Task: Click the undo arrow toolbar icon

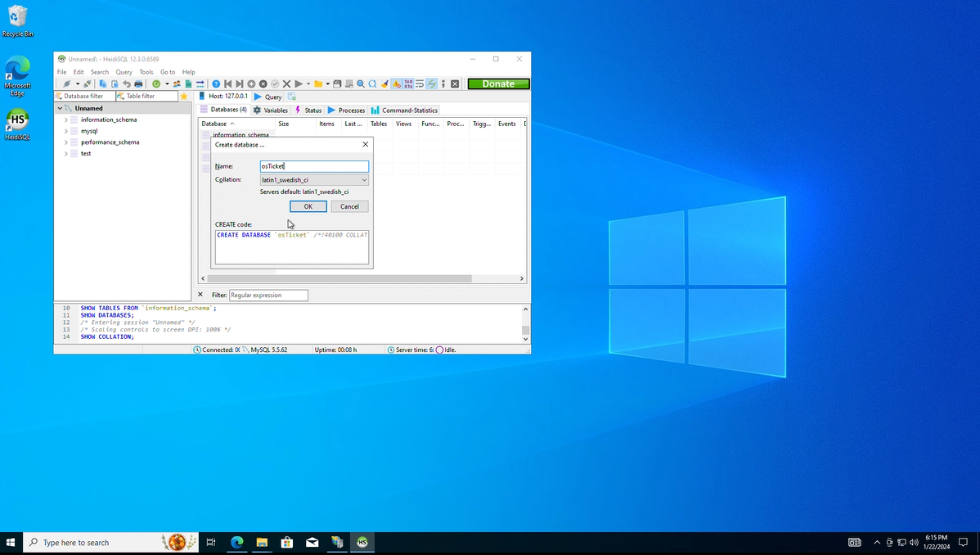Action: [127, 83]
